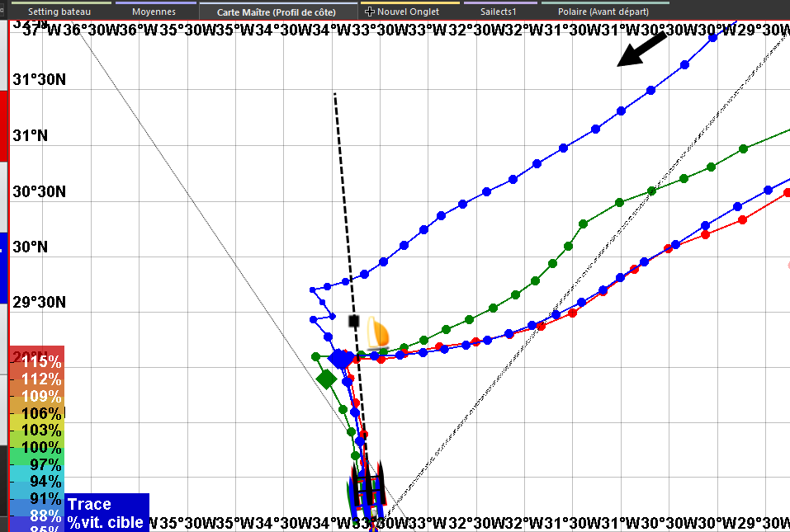Select the black boat fleet icon at bottom
Image resolution: width=790 pixels, height=532 pixels.
(367, 488)
